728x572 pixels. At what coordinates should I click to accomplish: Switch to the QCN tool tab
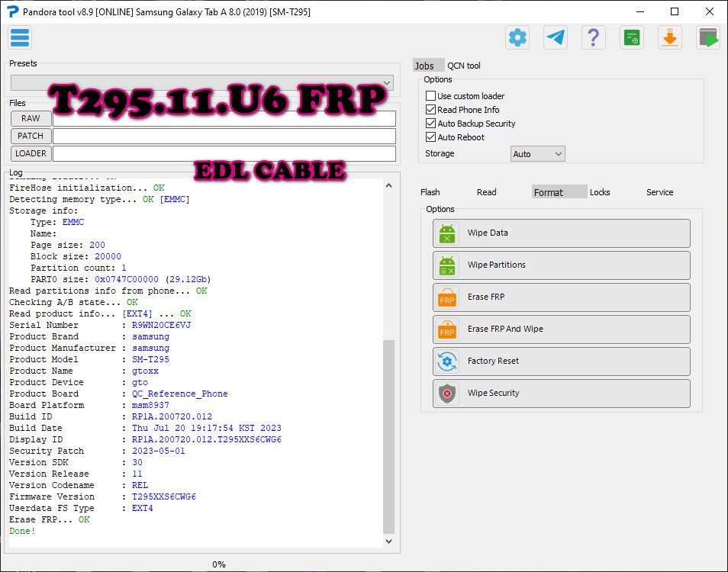[x=465, y=66]
